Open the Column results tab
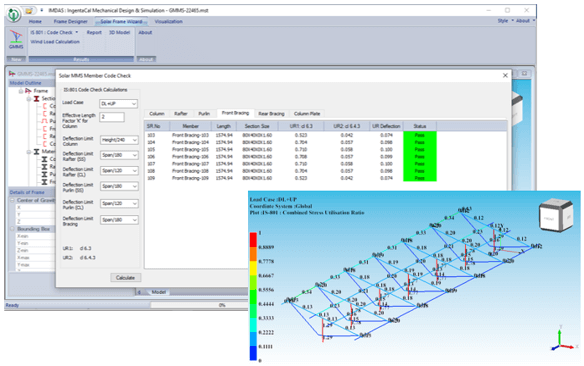The width and height of the screenshot is (584, 366). [157, 114]
